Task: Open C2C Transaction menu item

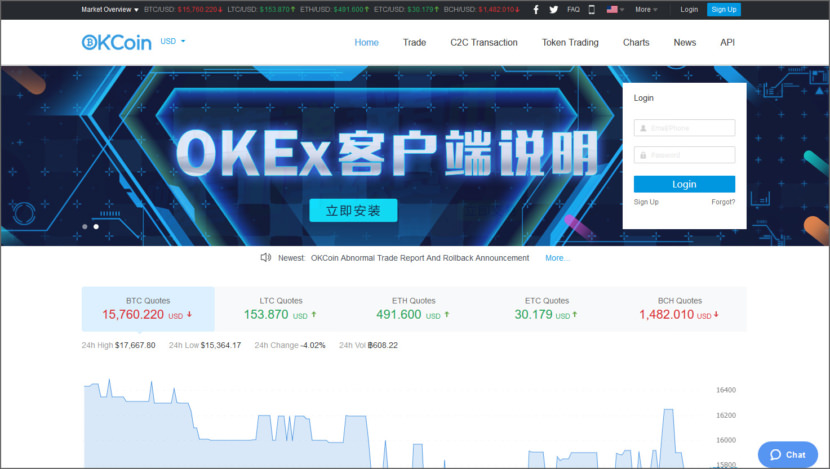Action: click(x=484, y=42)
